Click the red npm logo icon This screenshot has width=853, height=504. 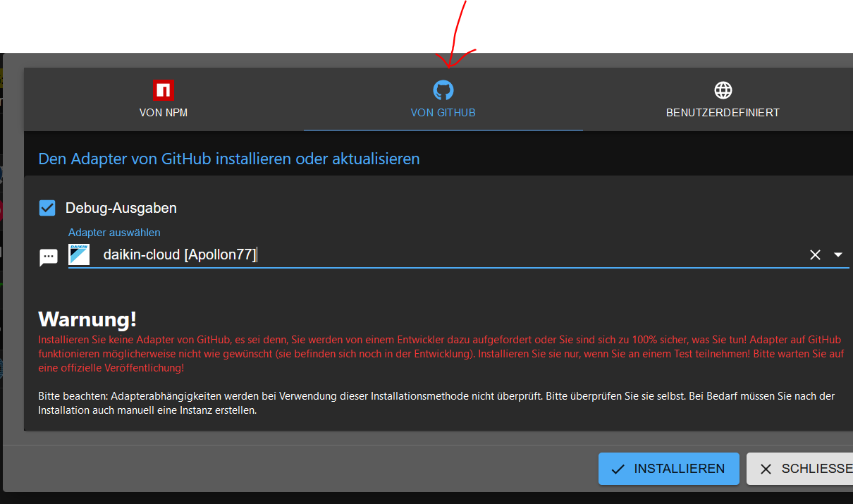click(164, 90)
